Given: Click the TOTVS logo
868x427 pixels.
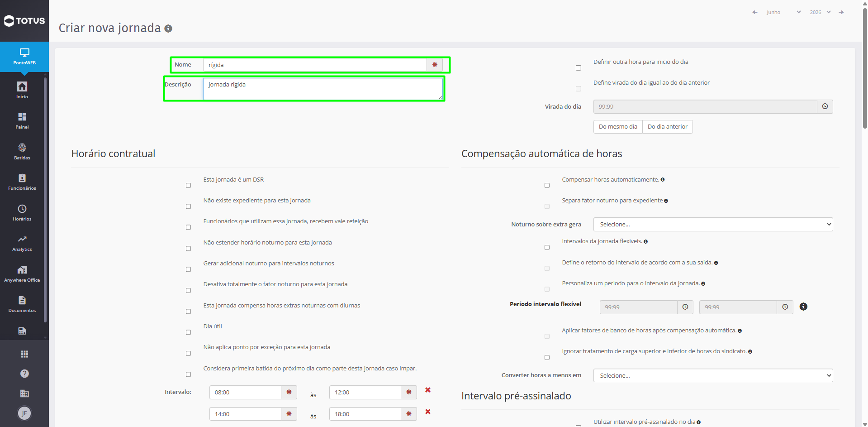Looking at the screenshot, I should (x=24, y=21).
